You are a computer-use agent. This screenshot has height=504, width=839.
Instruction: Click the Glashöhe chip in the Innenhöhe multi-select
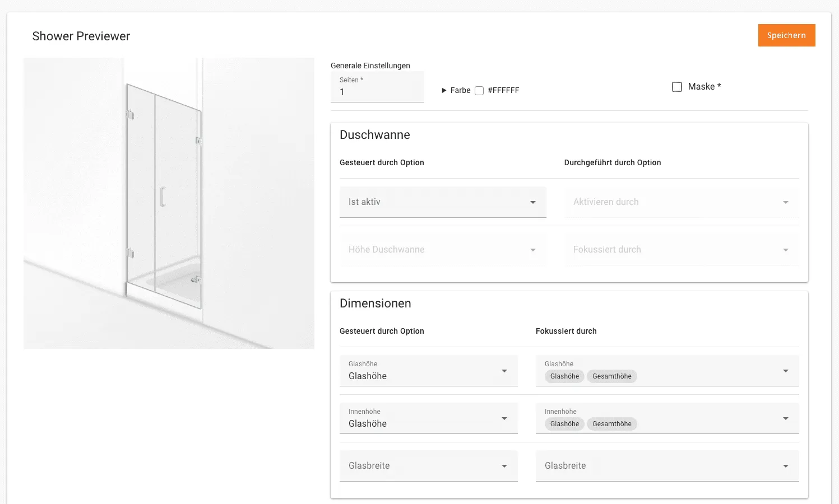[x=564, y=424]
